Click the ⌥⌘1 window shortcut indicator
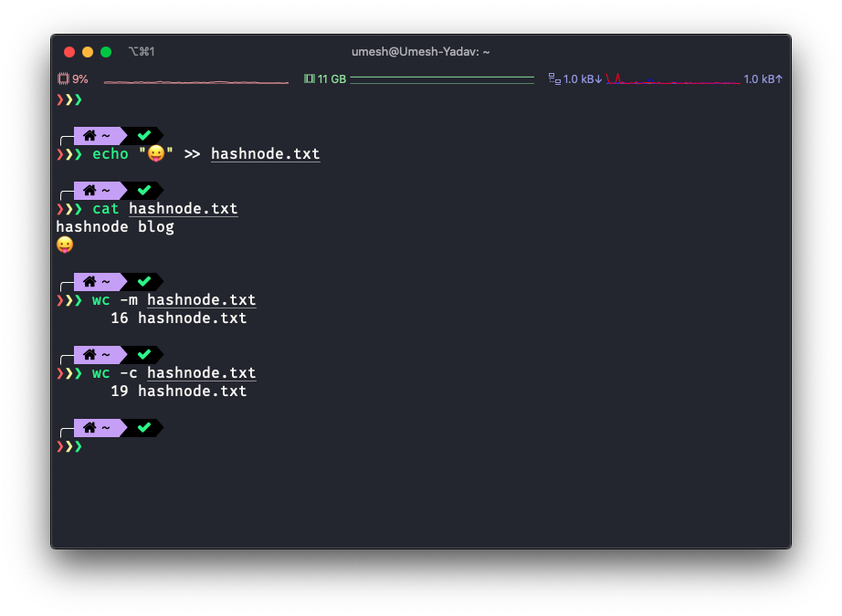The image size is (842, 616). pyautogui.click(x=142, y=52)
